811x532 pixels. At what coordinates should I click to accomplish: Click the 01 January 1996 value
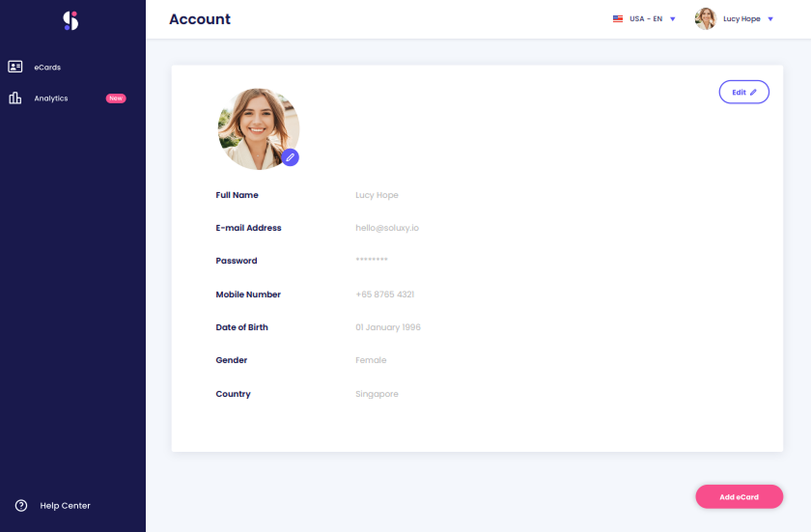388,327
